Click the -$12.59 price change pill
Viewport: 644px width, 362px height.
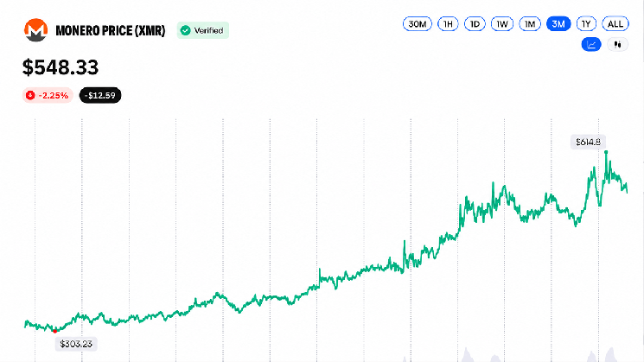click(100, 95)
